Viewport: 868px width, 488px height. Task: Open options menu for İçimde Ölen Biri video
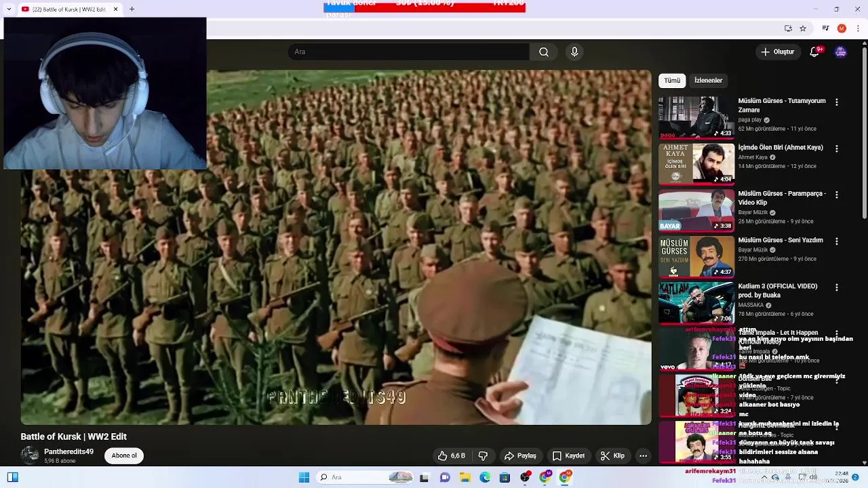click(837, 148)
